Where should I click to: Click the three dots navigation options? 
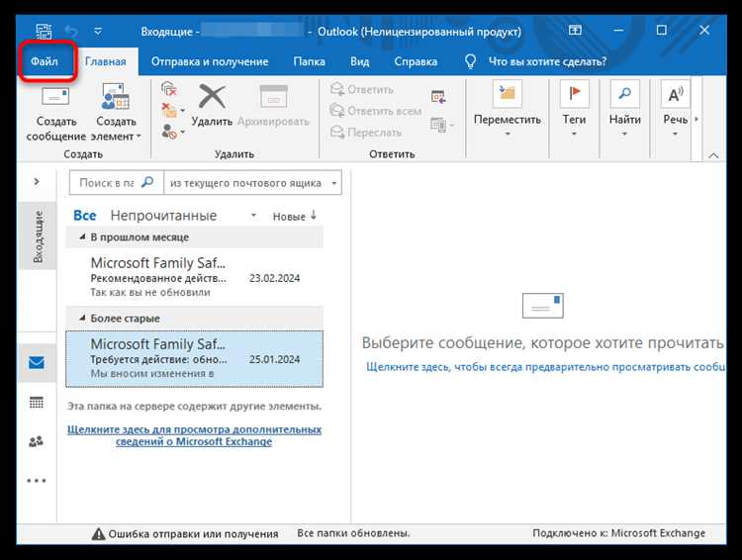[x=37, y=481]
